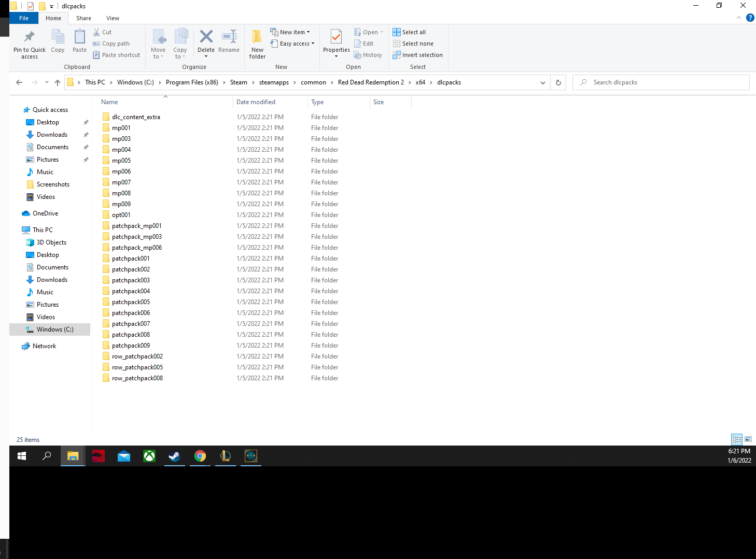
Task: Refresh the current folder view
Action: pyautogui.click(x=558, y=82)
